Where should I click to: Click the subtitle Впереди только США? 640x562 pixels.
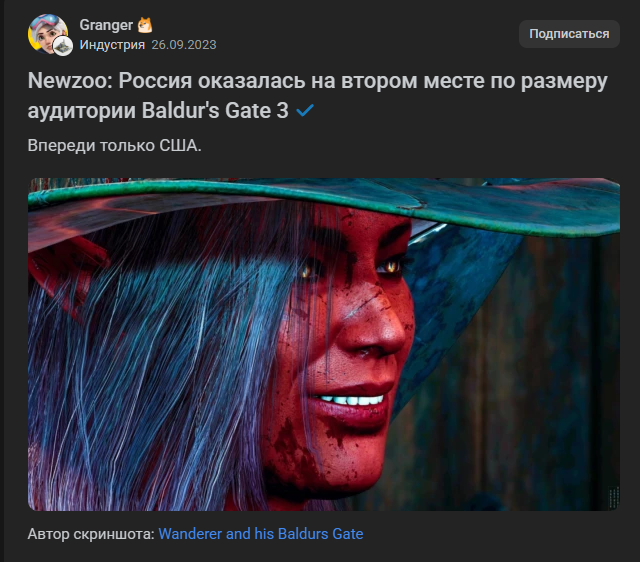(x=114, y=145)
